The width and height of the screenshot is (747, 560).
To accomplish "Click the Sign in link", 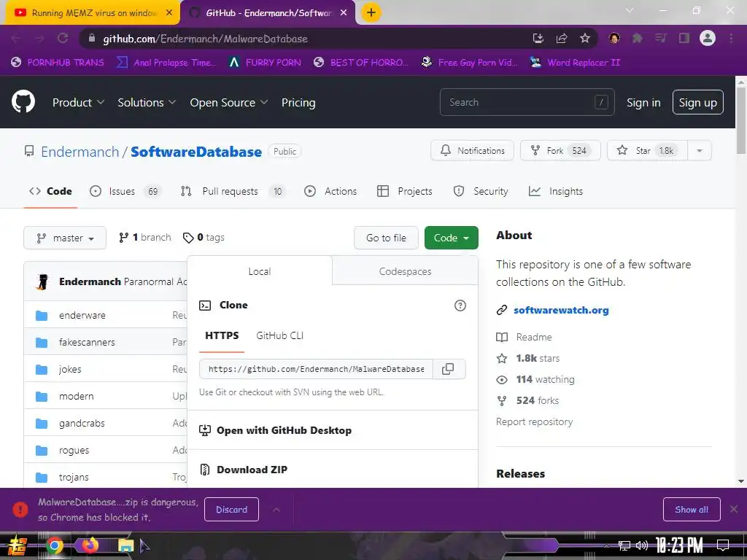I will pos(643,102).
